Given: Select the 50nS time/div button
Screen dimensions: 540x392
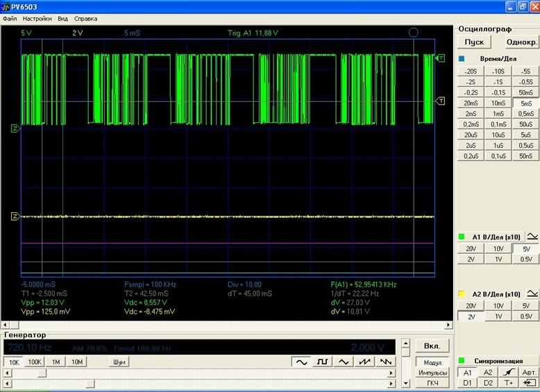Looking at the screenshot, I should point(526,156).
